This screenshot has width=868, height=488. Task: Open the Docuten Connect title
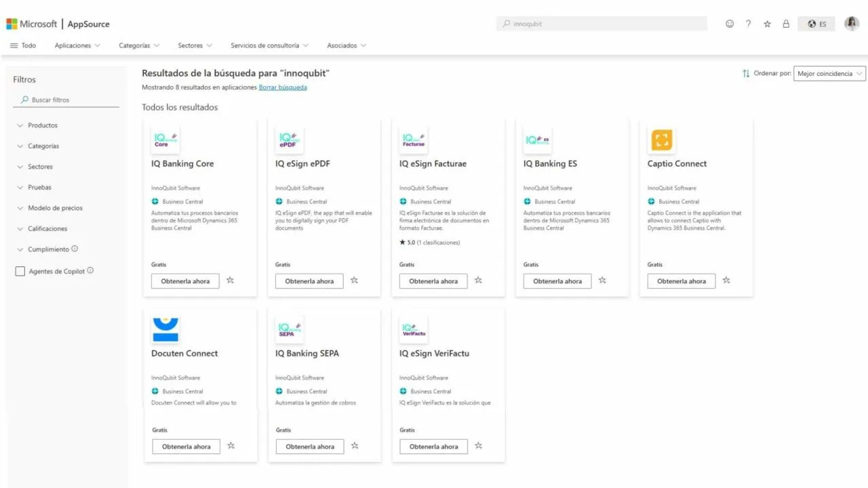tap(184, 353)
